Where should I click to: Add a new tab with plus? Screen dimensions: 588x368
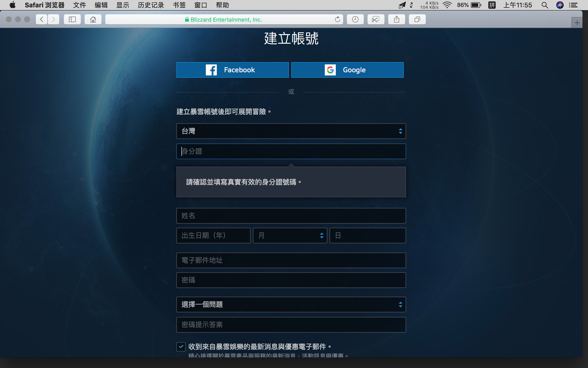pos(577,23)
